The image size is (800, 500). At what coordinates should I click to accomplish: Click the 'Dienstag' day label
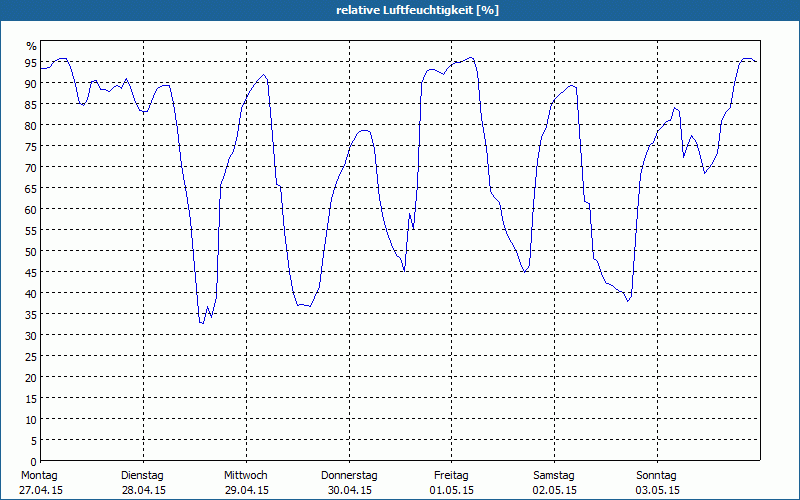142,476
